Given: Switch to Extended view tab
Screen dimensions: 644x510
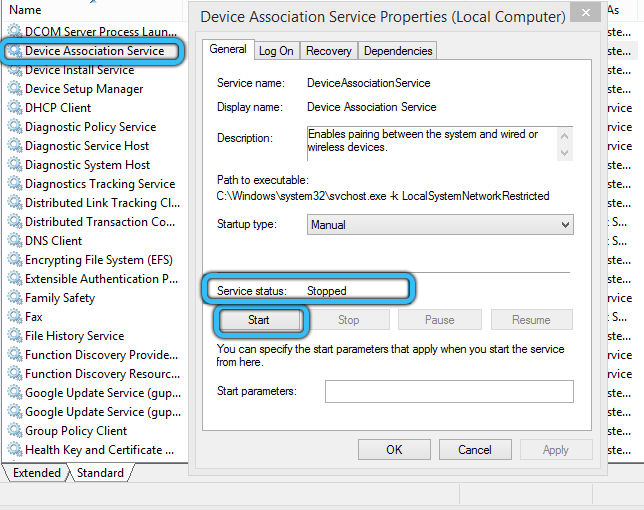Looking at the screenshot, I should pyautogui.click(x=37, y=473).
